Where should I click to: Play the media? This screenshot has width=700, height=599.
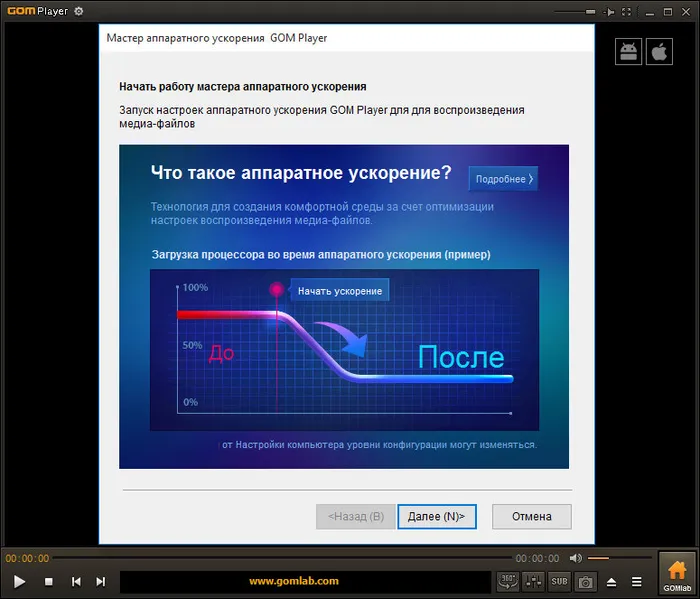(x=19, y=581)
